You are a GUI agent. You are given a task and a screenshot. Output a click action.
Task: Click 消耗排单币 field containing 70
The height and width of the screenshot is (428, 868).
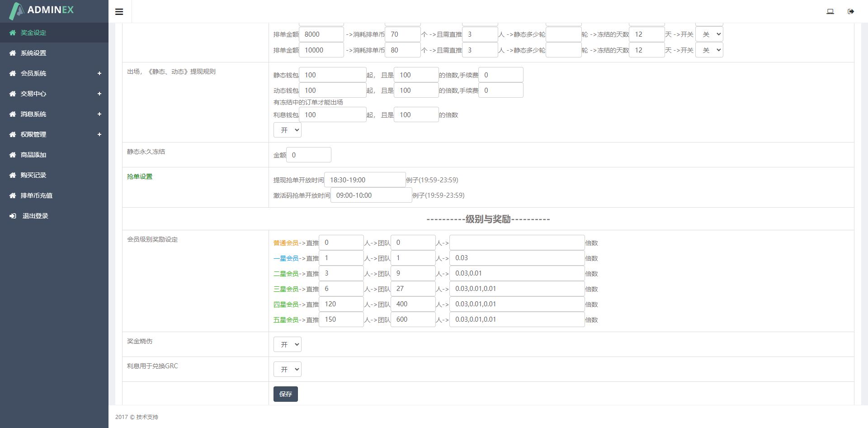coord(403,34)
